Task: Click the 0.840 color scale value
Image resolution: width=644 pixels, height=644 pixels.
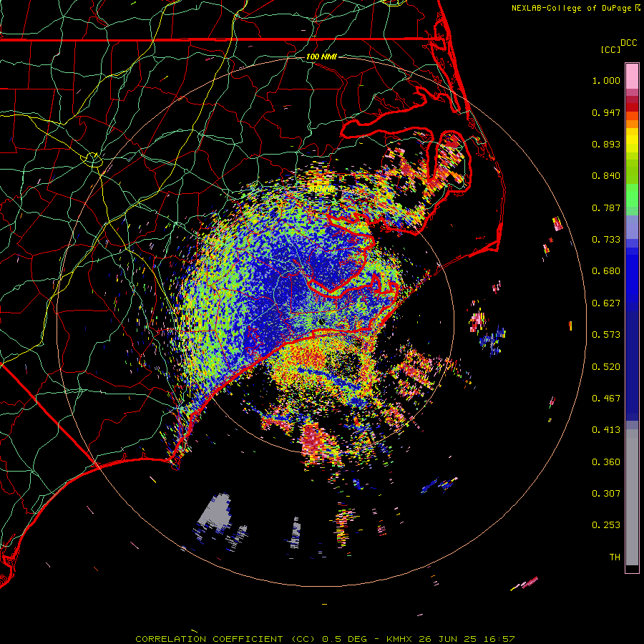Action: pyautogui.click(x=606, y=176)
